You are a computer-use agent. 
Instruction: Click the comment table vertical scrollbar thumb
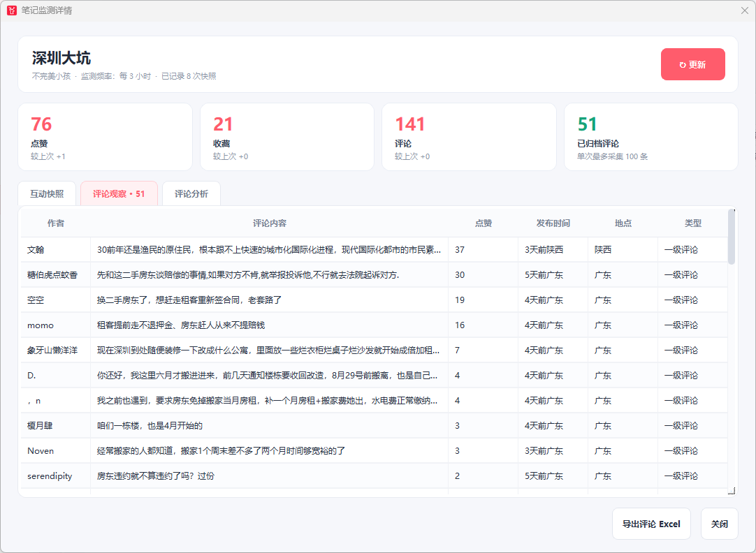pyautogui.click(x=732, y=237)
